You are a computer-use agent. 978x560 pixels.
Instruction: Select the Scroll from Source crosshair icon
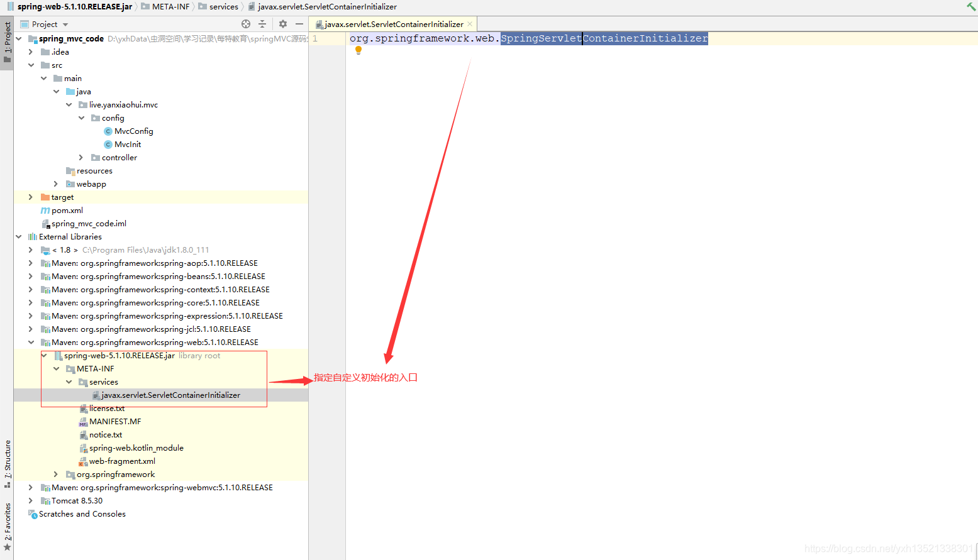pyautogui.click(x=246, y=24)
